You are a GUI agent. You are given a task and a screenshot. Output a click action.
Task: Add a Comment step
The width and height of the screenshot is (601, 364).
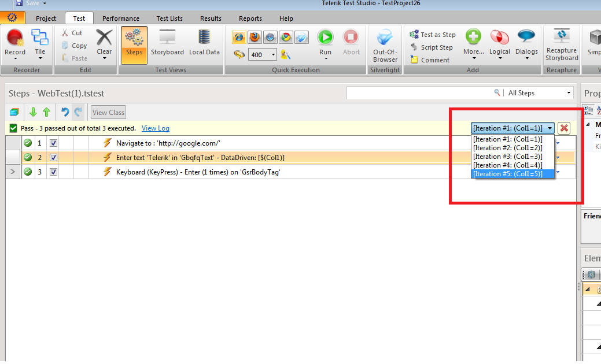(x=430, y=60)
